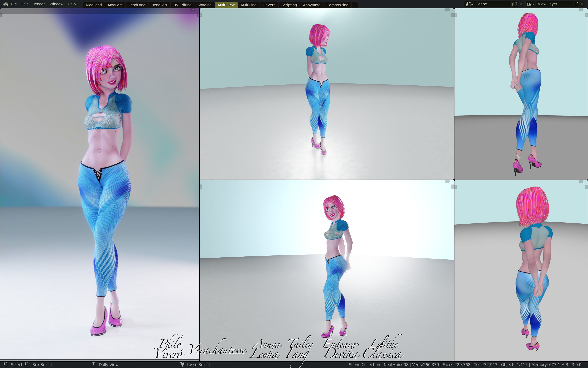Show sidebar of top-right viewport
The width and height of the screenshot is (588, 368).
click(x=587, y=15)
